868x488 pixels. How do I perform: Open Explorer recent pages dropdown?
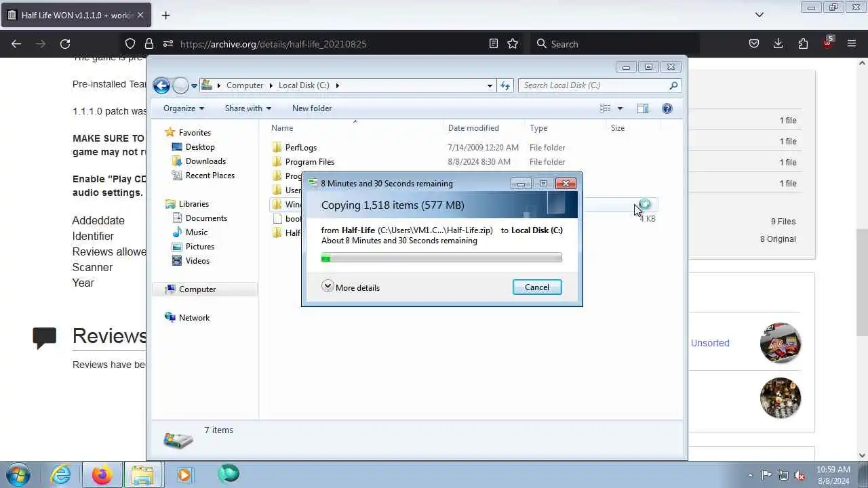[194, 85]
